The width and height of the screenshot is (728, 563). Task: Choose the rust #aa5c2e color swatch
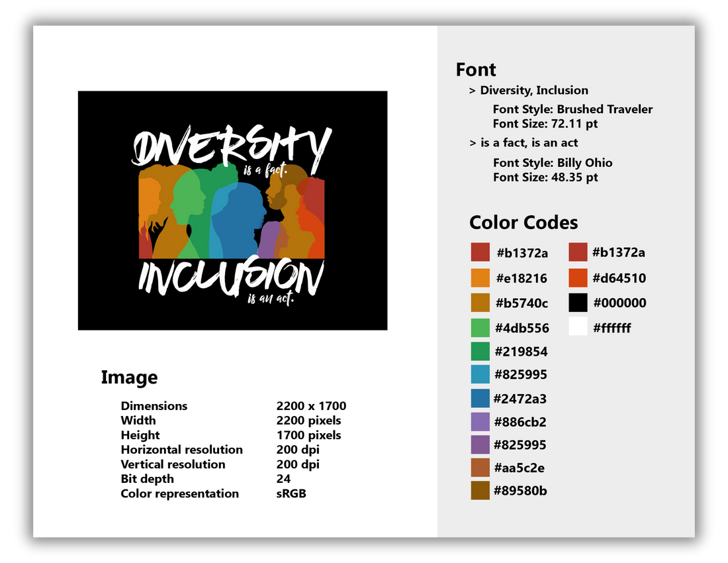click(480, 468)
